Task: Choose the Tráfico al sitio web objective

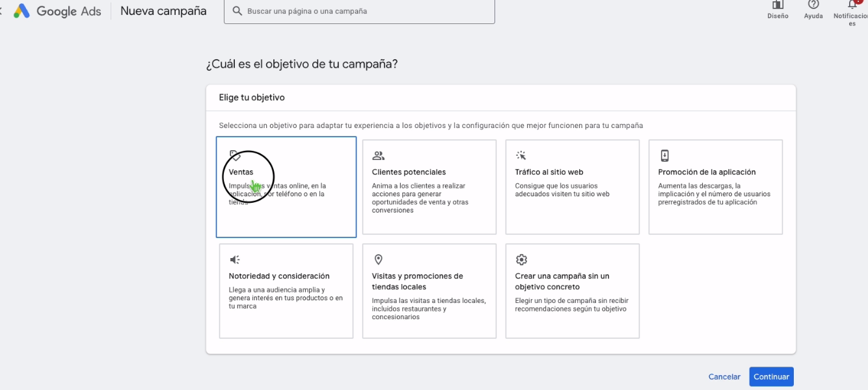Action: tap(573, 187)
